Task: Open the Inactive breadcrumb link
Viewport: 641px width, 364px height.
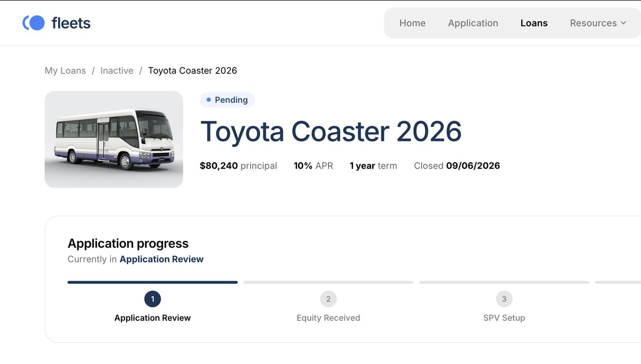Action: 117,70
